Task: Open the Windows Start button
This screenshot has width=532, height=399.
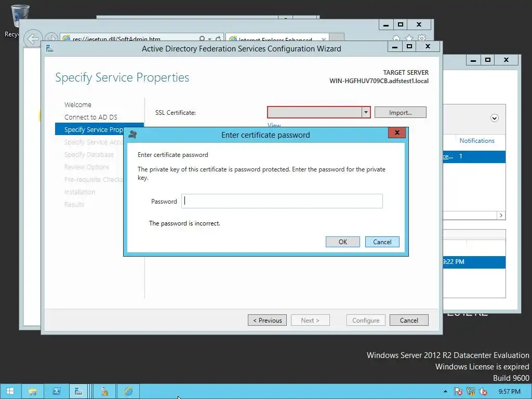Action: pyautogui.click(x=10, y=391)
